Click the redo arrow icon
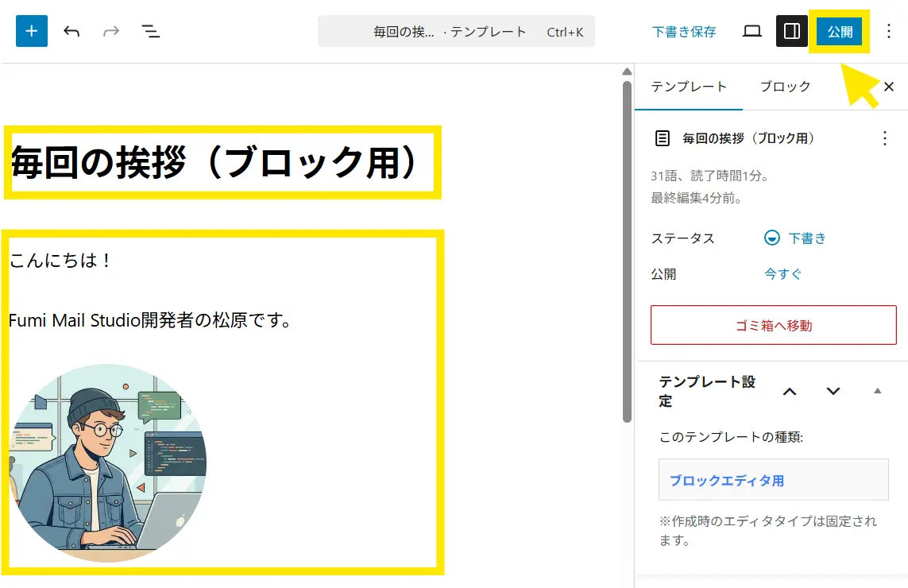 [x=111, y=32]
